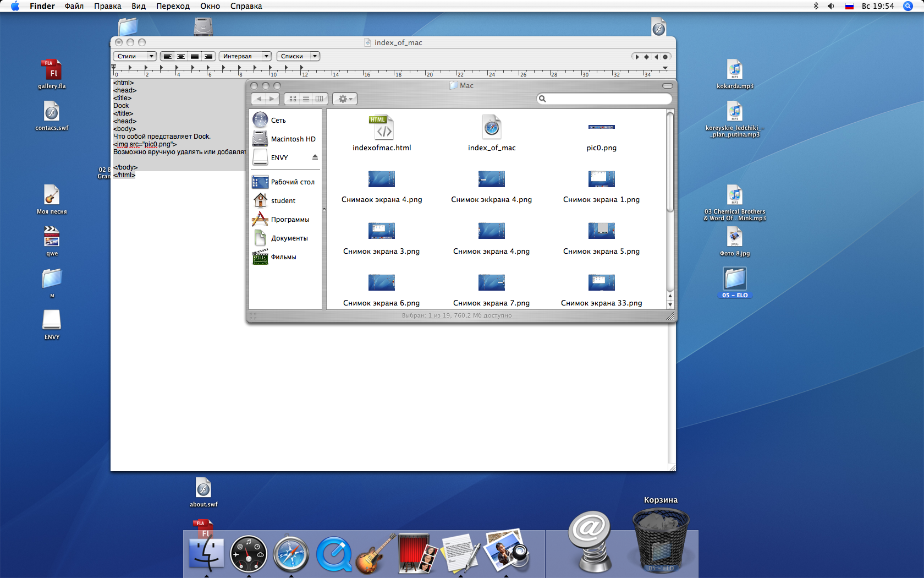Click the volume icon in menu bar

[x=831, y=6]
